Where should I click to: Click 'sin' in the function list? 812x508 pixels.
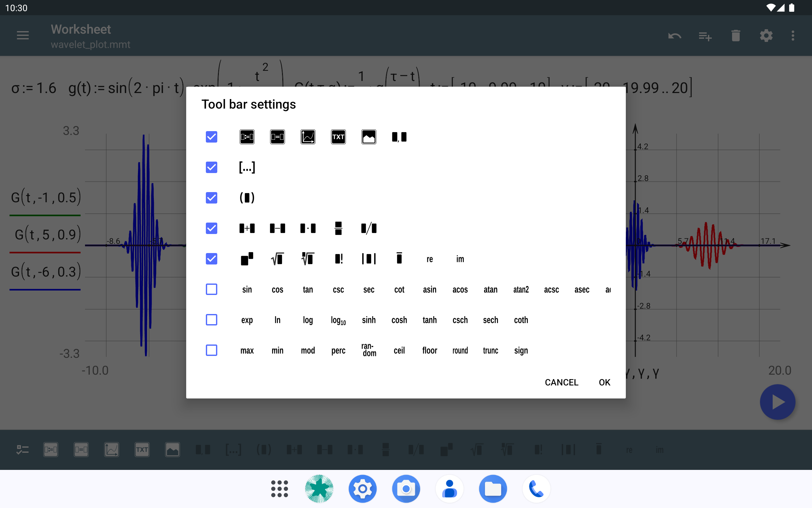point(247,290)
